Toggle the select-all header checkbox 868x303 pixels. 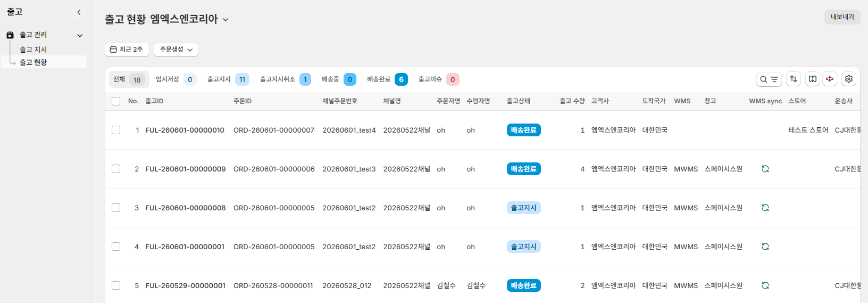[116, 101]
